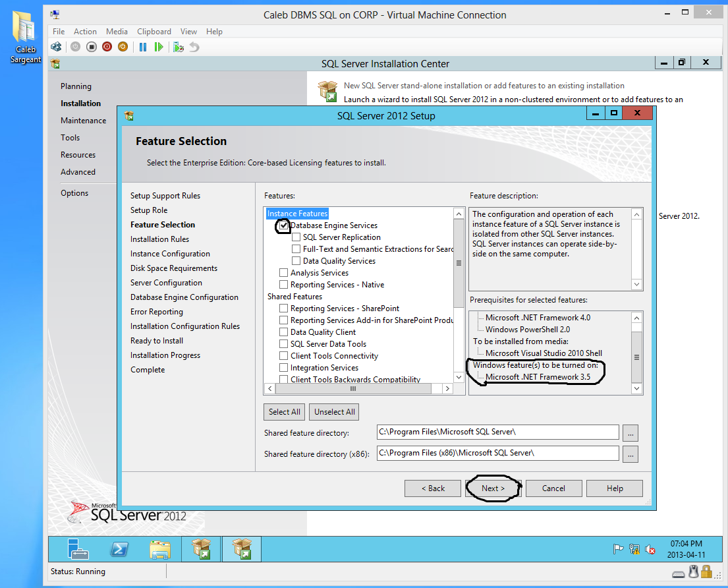Click Features list scroll-right arrow

pyautogui.click(x=447, y=389)
